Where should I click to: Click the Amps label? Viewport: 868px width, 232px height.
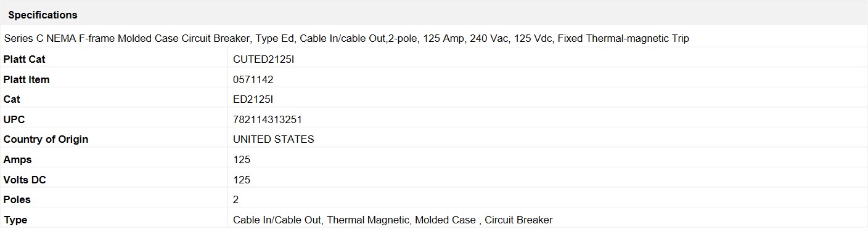(x=17, y=159)
